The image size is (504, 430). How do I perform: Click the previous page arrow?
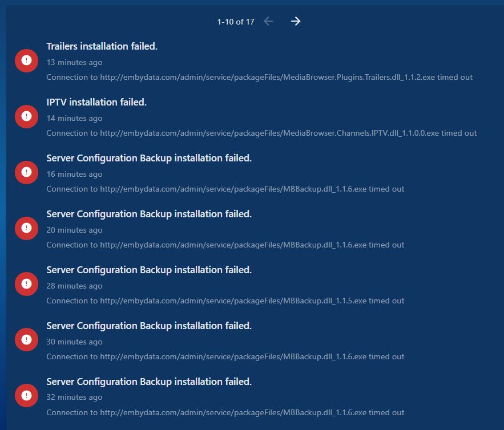pyautogui.click(x=268, y=22)
